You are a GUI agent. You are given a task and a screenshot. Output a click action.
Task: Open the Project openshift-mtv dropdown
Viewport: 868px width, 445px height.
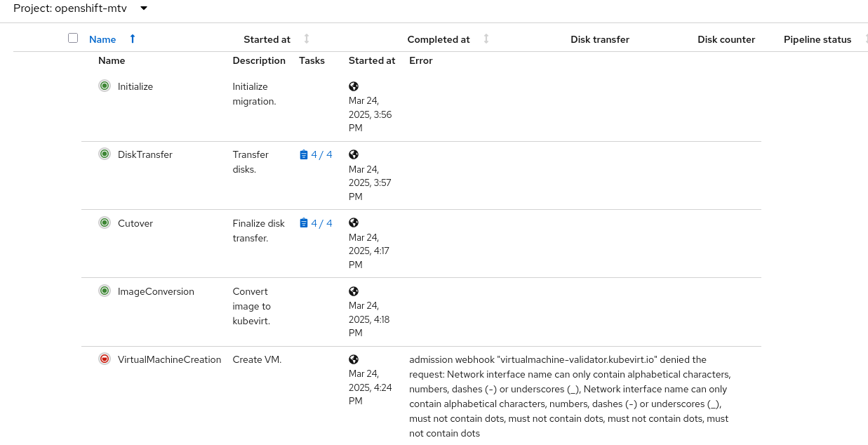click(81, 8)
